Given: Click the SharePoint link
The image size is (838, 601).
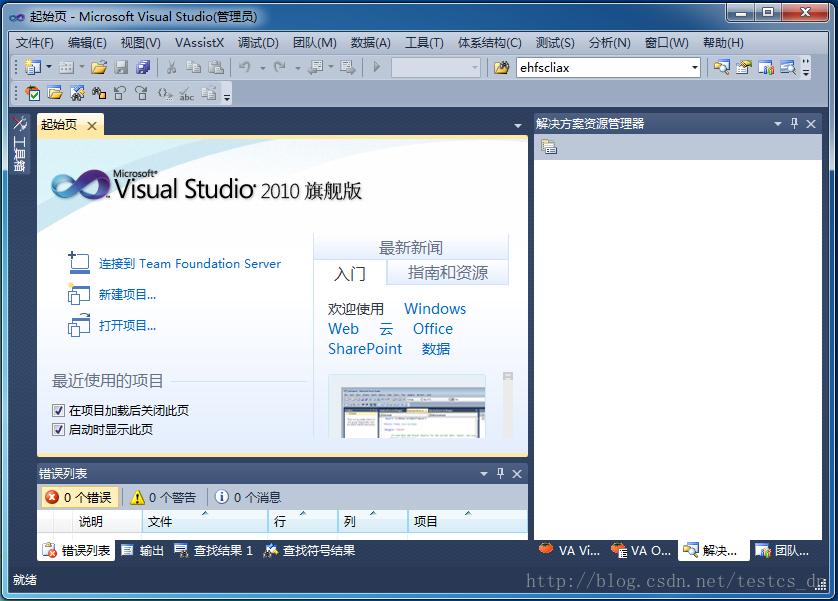Looking at the screenshot, I should tap(364, 349).
